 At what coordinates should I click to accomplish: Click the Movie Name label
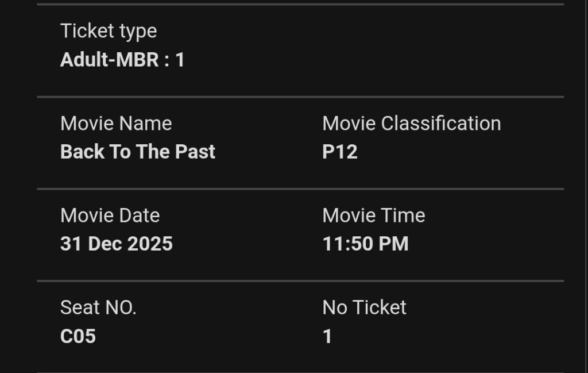point(116,124)
